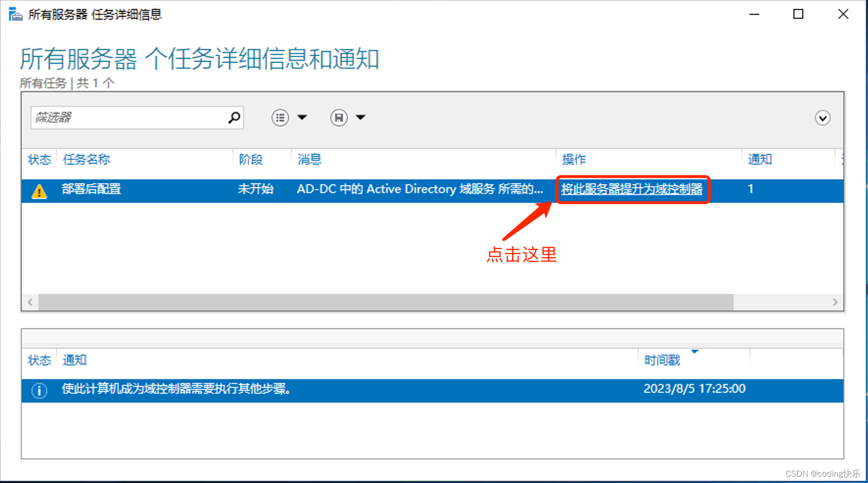The width and height of the screenshot is (868, 483).
Task: Click the Server Manager icon in the title bar
Action: pyautogui.click(x=15, y=14)
